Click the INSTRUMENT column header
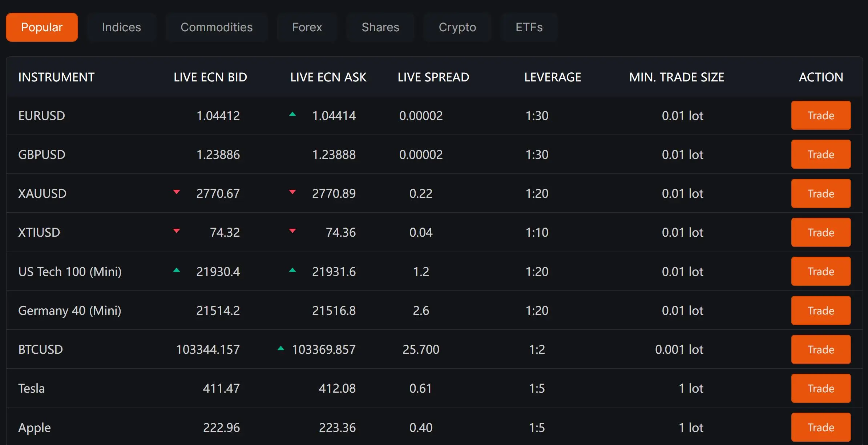This screenshot has height=445, width=868. pyautogui.click(x=56, y=77)
